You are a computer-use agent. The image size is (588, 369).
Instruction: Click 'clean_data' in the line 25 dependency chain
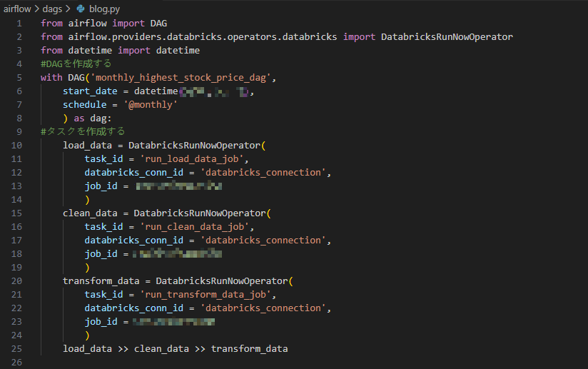161,349
